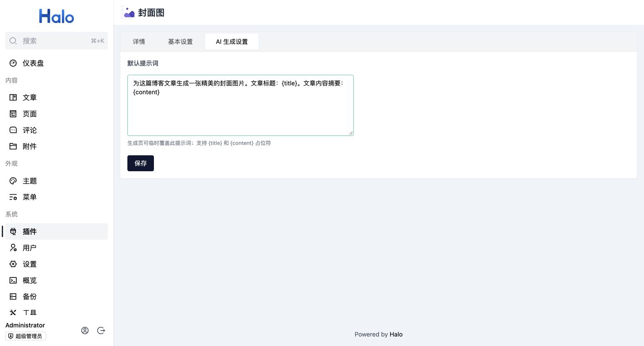Click the folder icon beside 附件
This screenshot has width=644, height=346.
13,146
